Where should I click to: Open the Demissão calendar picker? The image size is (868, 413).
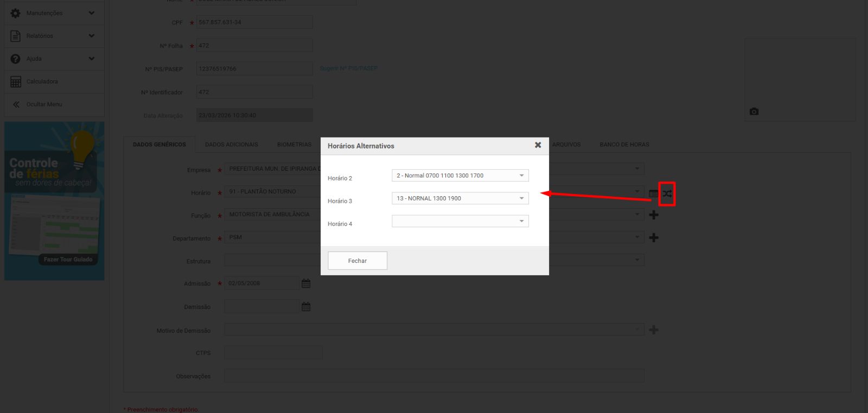(306, 307)
